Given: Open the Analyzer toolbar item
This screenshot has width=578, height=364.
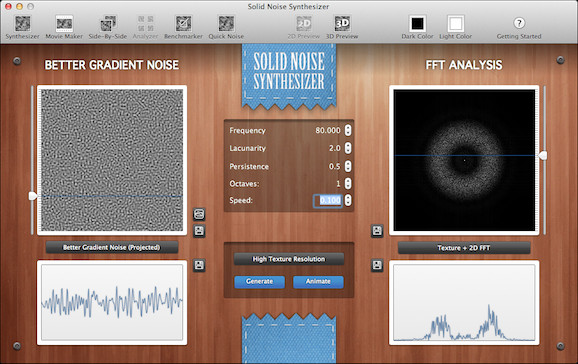Looking at the screenshot, I should [145, 27].
